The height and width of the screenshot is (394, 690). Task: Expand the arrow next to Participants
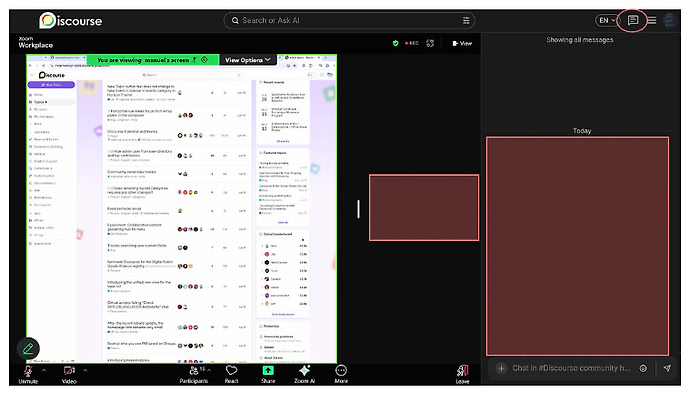209,370
